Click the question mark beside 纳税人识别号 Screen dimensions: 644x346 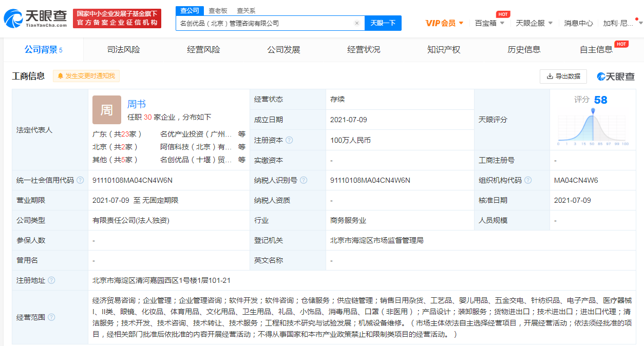[304, 180]
